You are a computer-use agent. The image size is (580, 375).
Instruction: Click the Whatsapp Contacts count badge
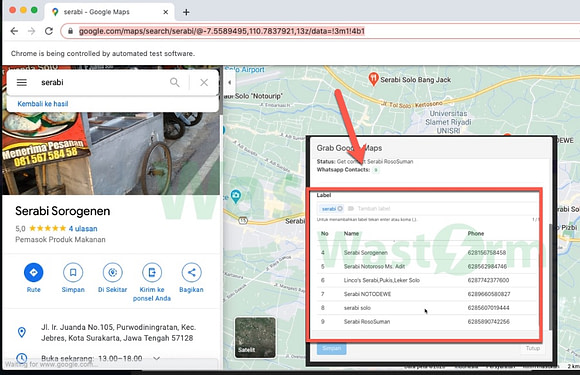point(375,170)
